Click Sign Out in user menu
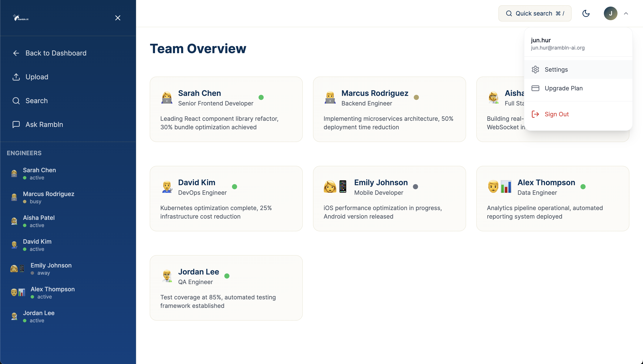This screenshot has width=643, height=364. (556, 114)
